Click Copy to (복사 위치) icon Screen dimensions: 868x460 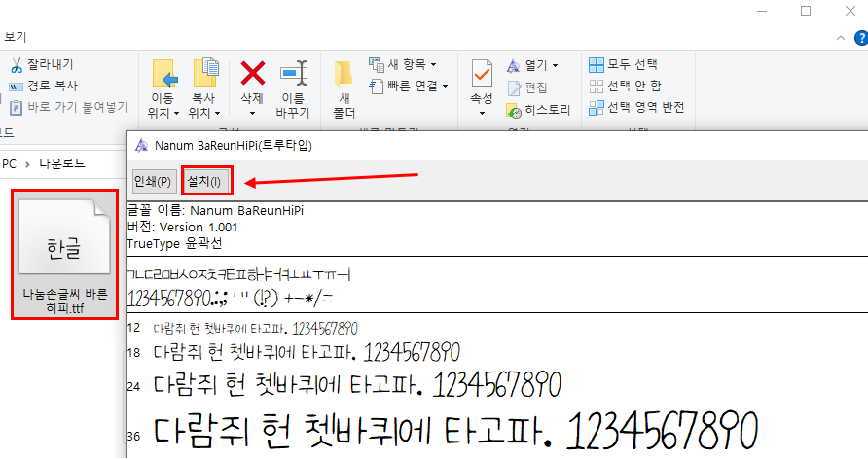point(205,73)
